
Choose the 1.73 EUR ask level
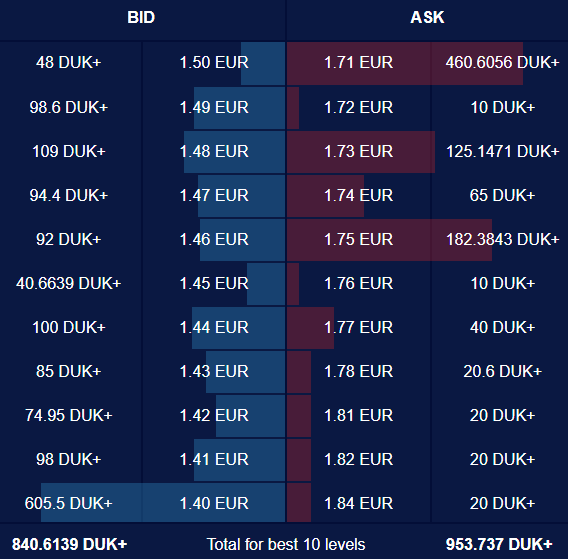(x=358, y=151)
